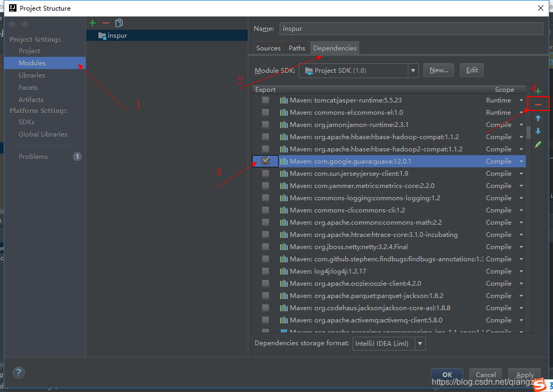Move the selected dependency down with the arrow icon
This screenshot has height=392, width=553.
tap(538, 131)
